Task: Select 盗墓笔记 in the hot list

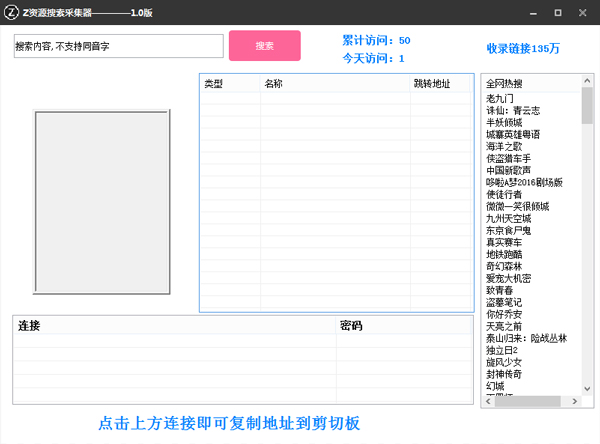Action: coord(504,302)
